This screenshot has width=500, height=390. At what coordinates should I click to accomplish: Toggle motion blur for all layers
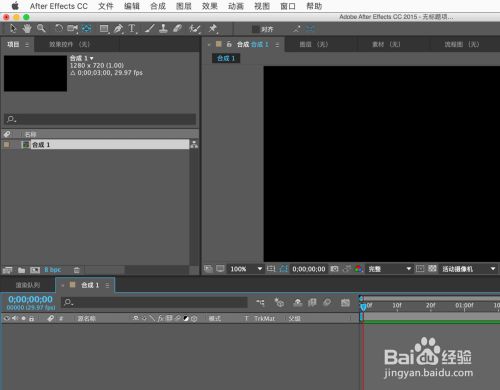pyautogui.click(x=327, y=302)
